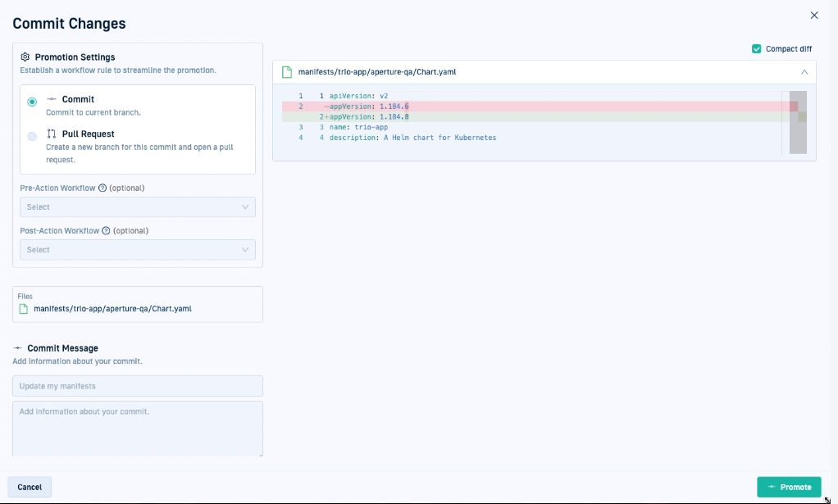This screenshot has width=838, height=504.
Task: Click the file icon in diff header
Action: coord(287,72)
